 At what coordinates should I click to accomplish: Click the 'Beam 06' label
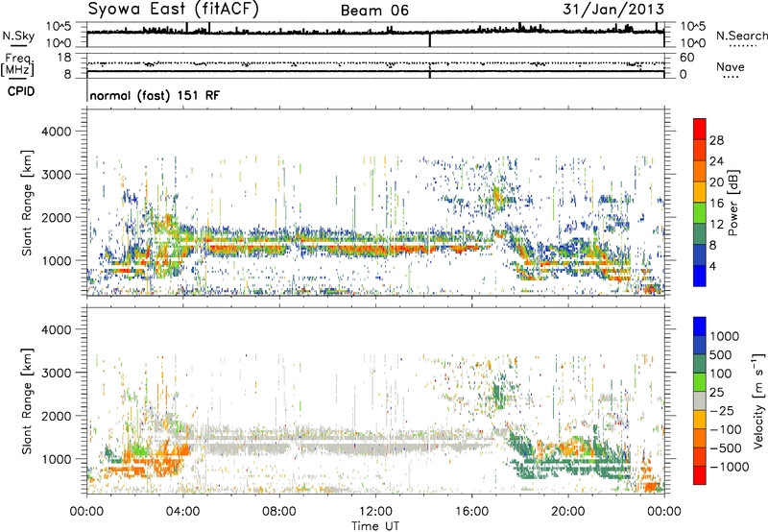(374, 11)
